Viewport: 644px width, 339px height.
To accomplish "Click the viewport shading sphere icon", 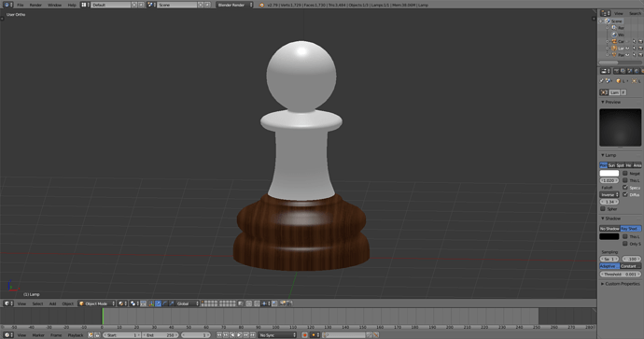I will click(120, 304).
